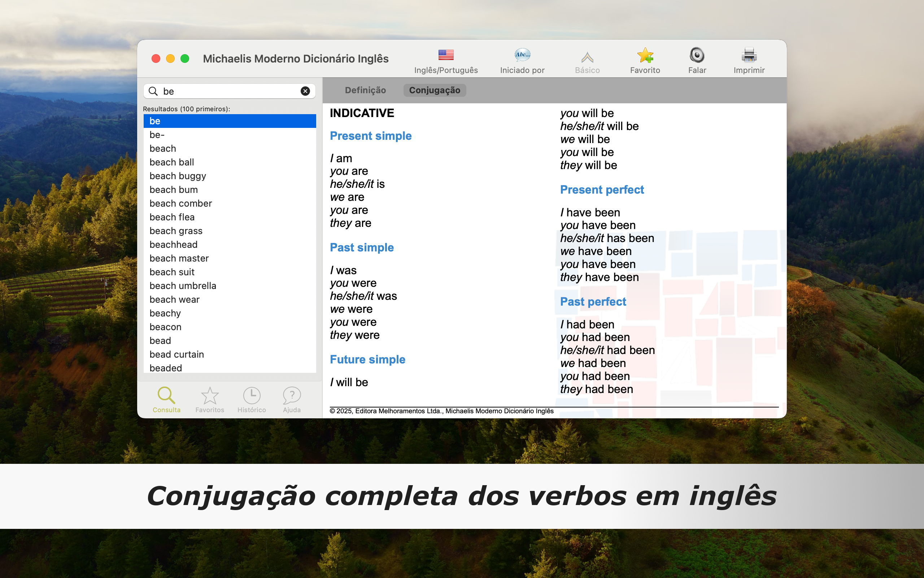
Task: Open the Consulta panel at the bottom
Action: (166, 400)
